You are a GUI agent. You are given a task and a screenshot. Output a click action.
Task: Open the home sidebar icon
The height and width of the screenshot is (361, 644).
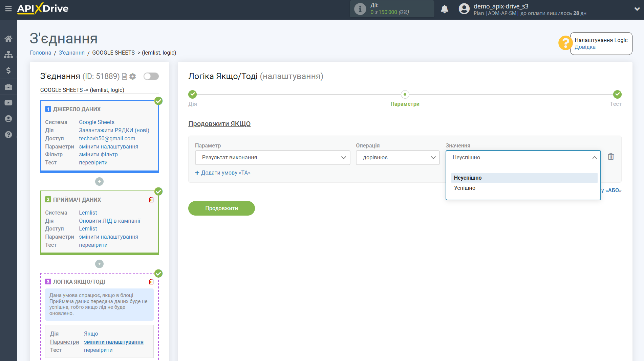[8, 39]
